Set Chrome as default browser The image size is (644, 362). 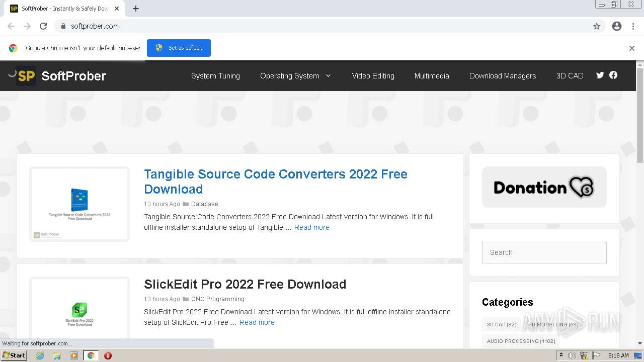point(179,48)
